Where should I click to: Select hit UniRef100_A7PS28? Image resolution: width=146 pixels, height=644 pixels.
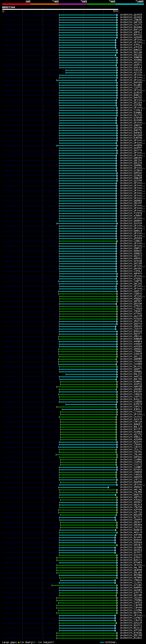(x=131, y=47)
